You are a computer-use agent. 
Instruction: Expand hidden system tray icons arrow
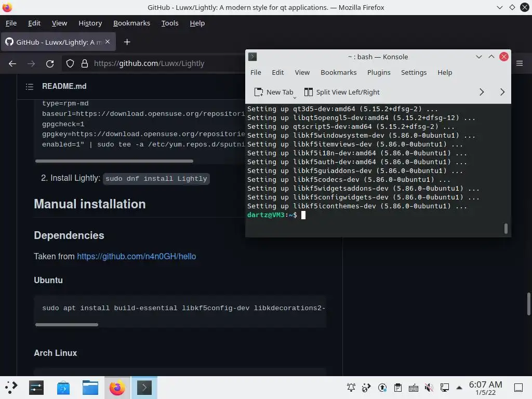pos(459,388)
